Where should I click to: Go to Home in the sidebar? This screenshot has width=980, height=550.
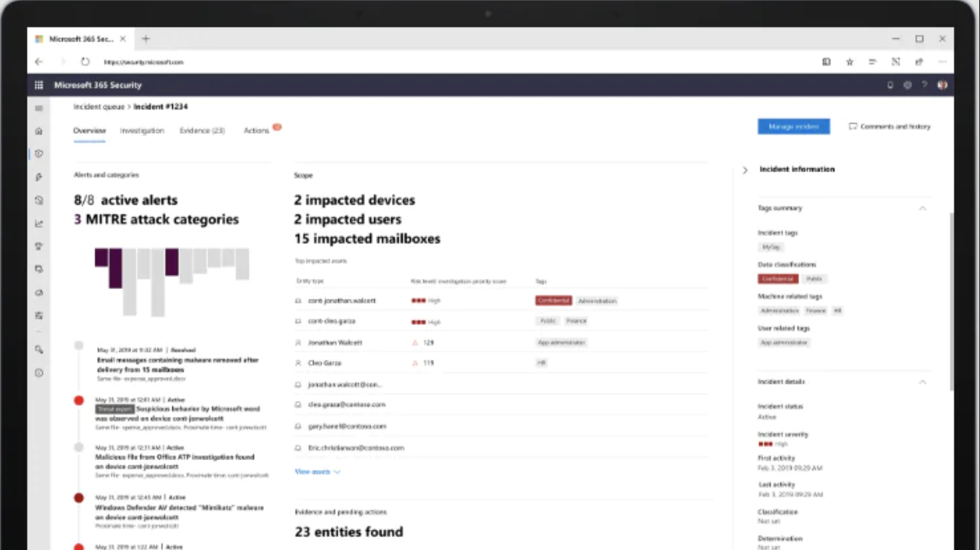[39, 131]
